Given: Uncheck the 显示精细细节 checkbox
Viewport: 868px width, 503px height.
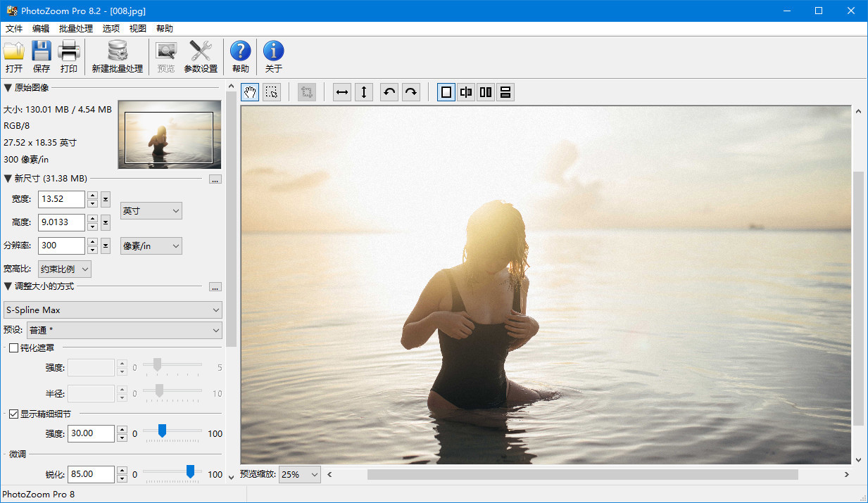Looking at the screenshot, I should click(14, 414).
